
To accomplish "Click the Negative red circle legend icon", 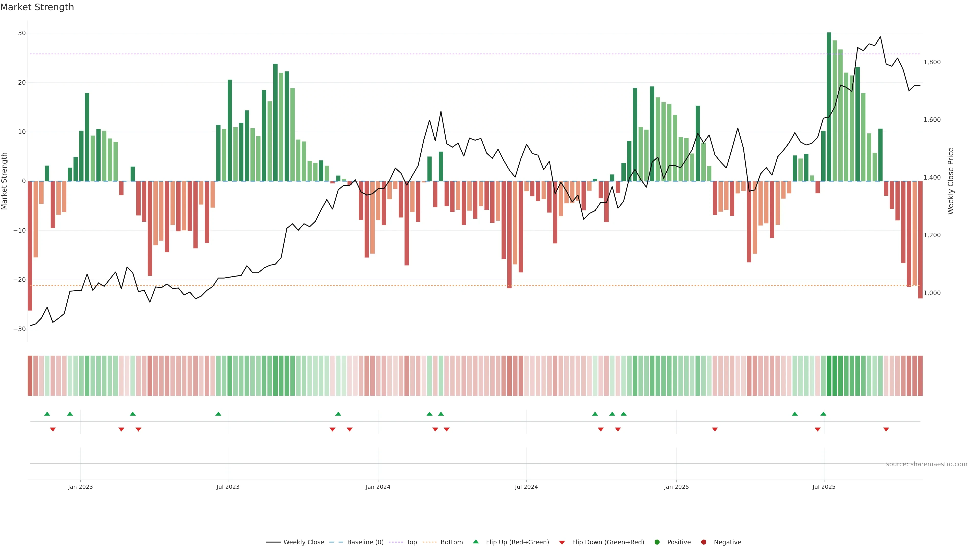I will (703, 542).
